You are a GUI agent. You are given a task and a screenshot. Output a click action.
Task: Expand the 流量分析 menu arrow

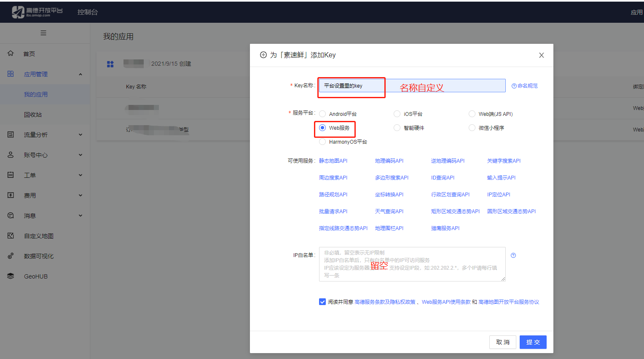80,135
